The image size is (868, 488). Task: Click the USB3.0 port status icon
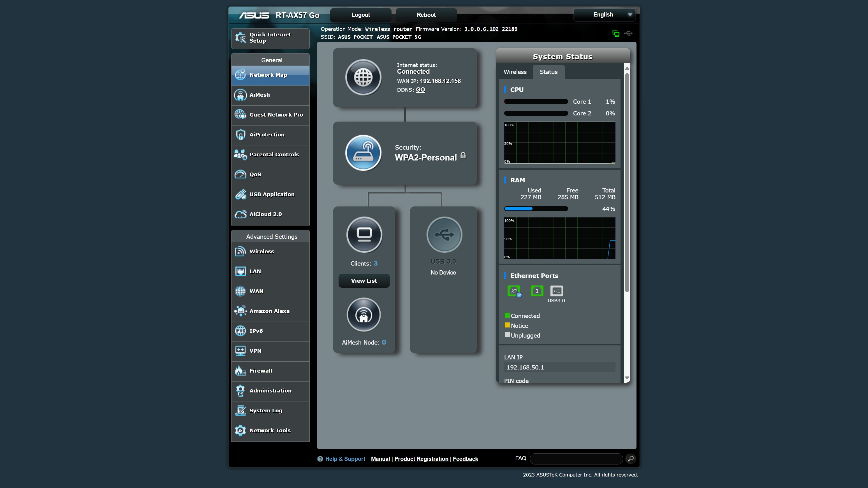(556, 291)
